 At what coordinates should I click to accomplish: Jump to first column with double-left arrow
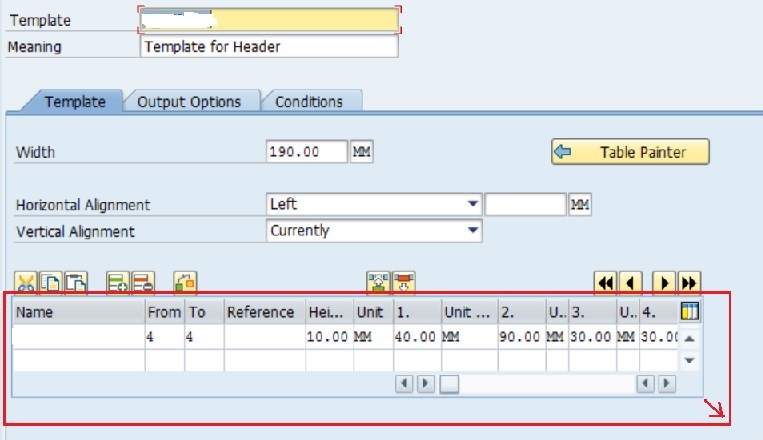(605, 282)
